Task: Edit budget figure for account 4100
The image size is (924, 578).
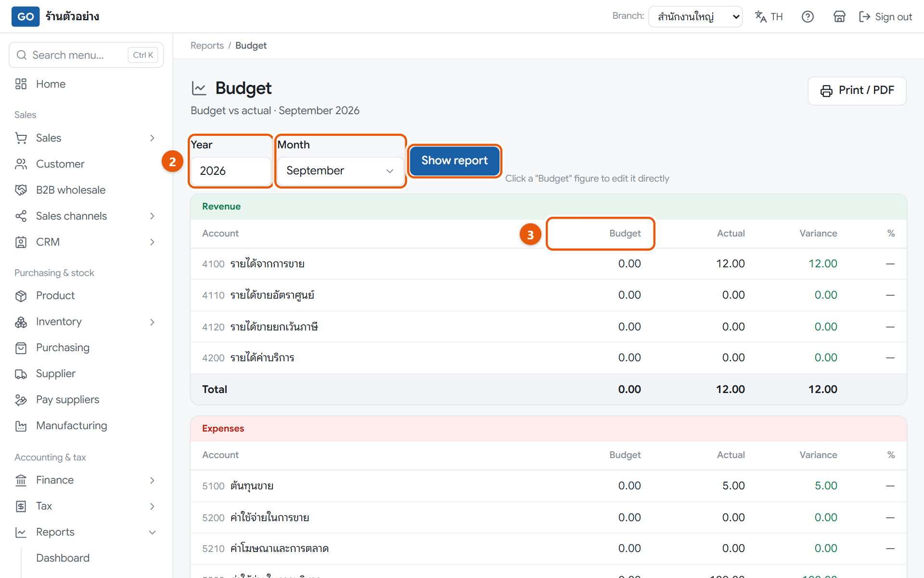Action: 629,264
